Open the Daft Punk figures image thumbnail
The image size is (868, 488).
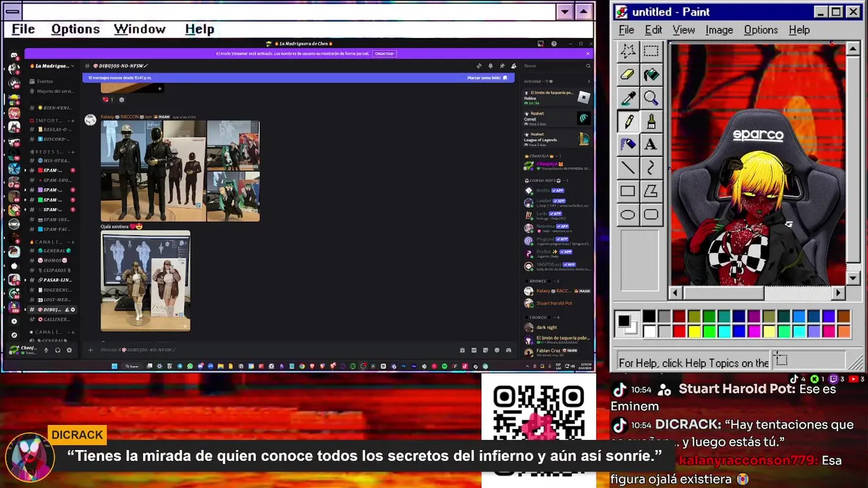point(153,171)
